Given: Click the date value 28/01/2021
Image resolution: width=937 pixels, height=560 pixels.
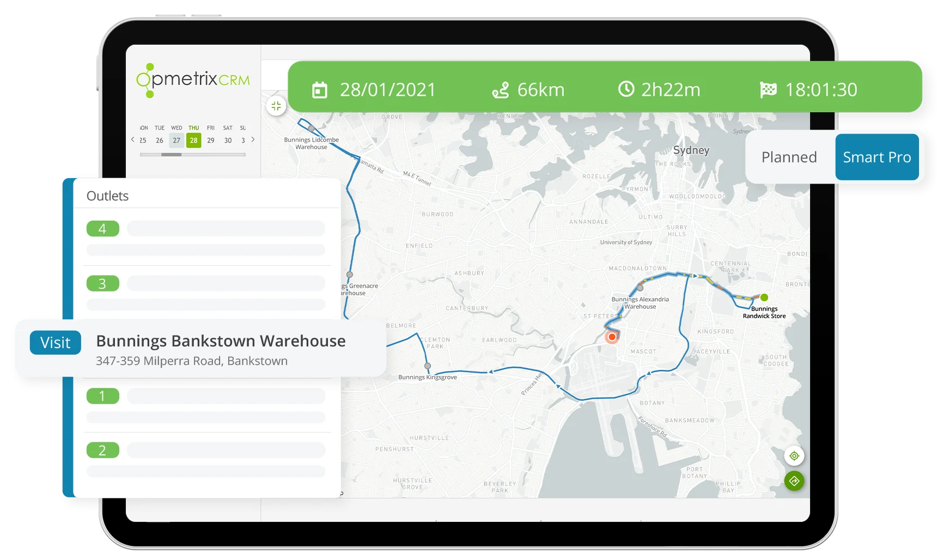Looking at the screenshot, I should [388, 90].
